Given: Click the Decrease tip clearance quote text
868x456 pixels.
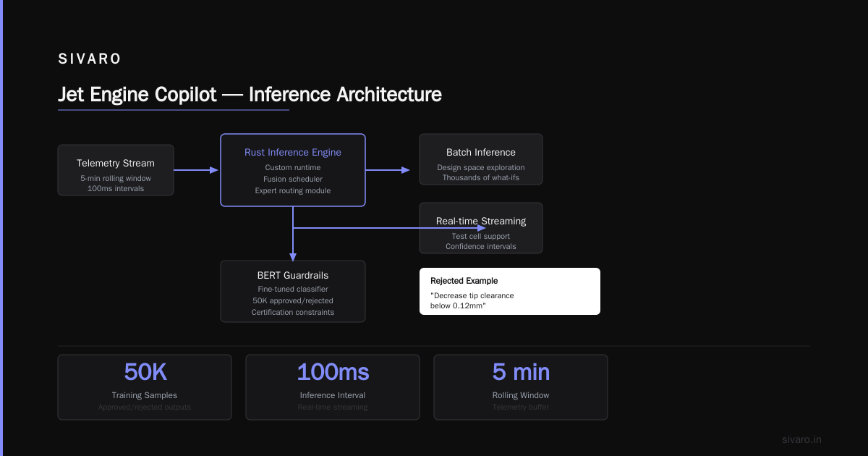Looking at the screenshot, I should (472, 301).
